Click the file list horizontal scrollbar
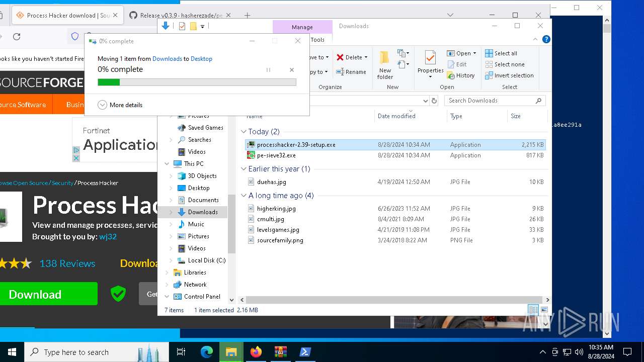644x362 pixels. 394,300
